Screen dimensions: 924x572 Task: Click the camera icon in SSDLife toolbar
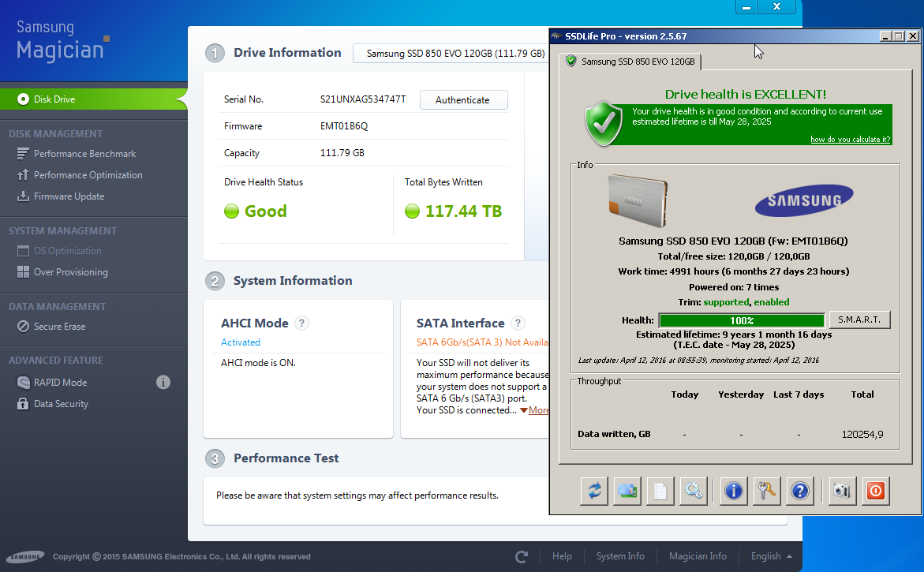click(842, 491)
